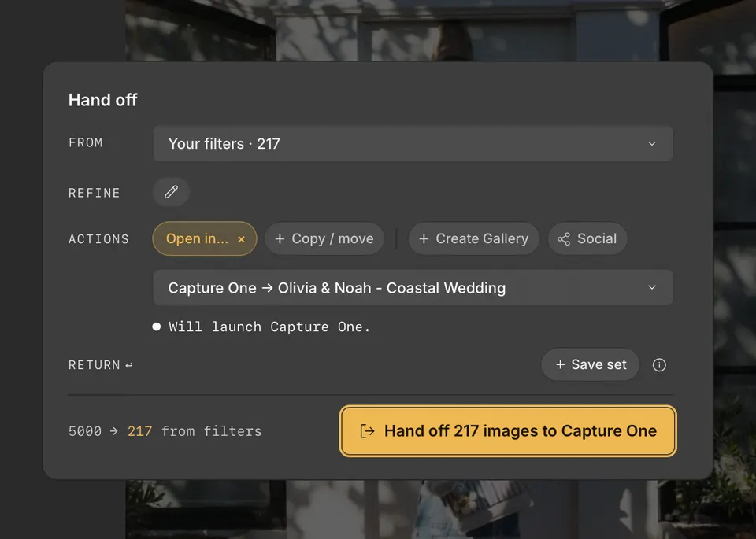Click the 'Hand off' dialog title
The height and width of the screenshot is (539, 756).
tap(102, 100)
